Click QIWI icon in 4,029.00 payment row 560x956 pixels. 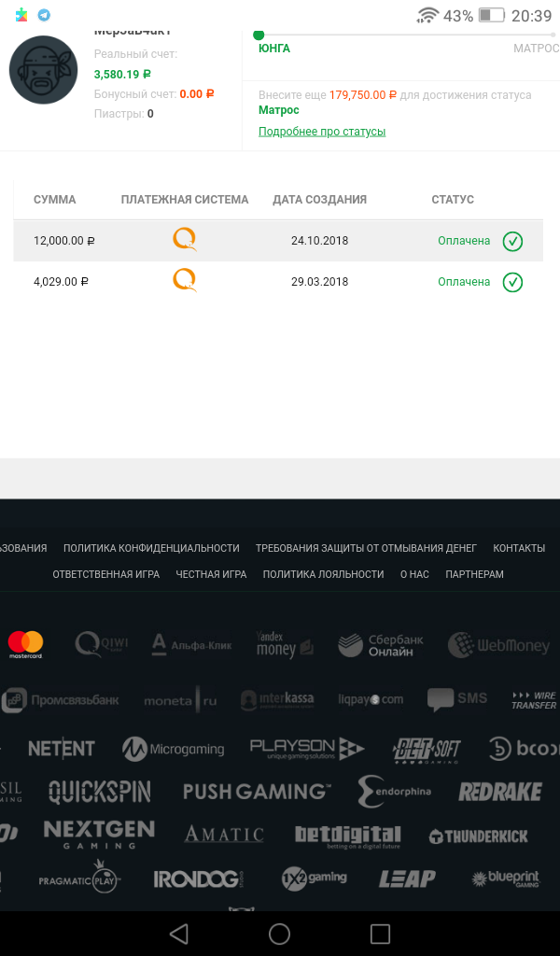(185, 281)
